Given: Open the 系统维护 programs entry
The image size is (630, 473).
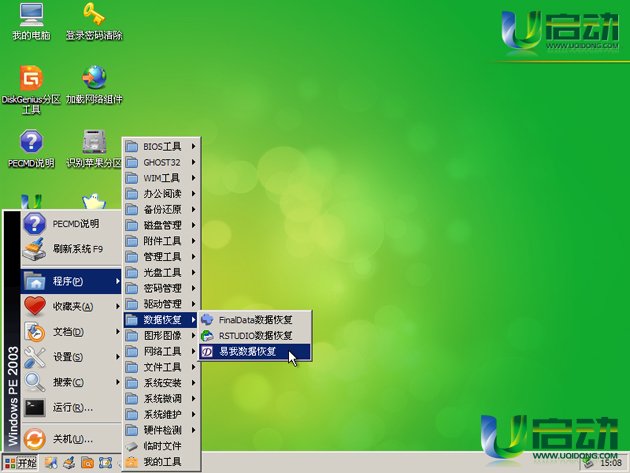Looking at the screenshot, I should (x=161, y=414).
